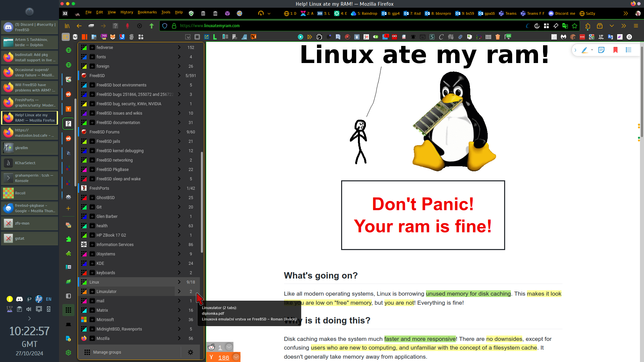Select the FreshPorts group row

pos(139,188)
